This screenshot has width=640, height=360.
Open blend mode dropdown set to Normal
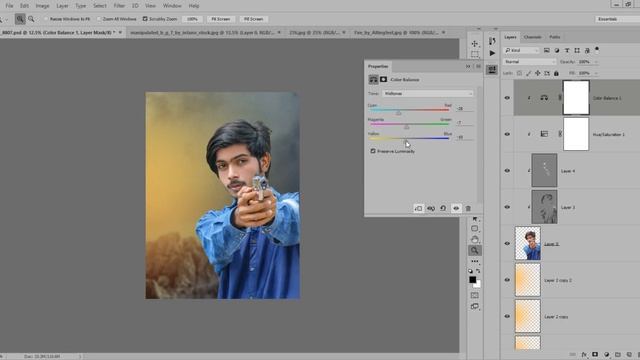[x=529, y=62]
